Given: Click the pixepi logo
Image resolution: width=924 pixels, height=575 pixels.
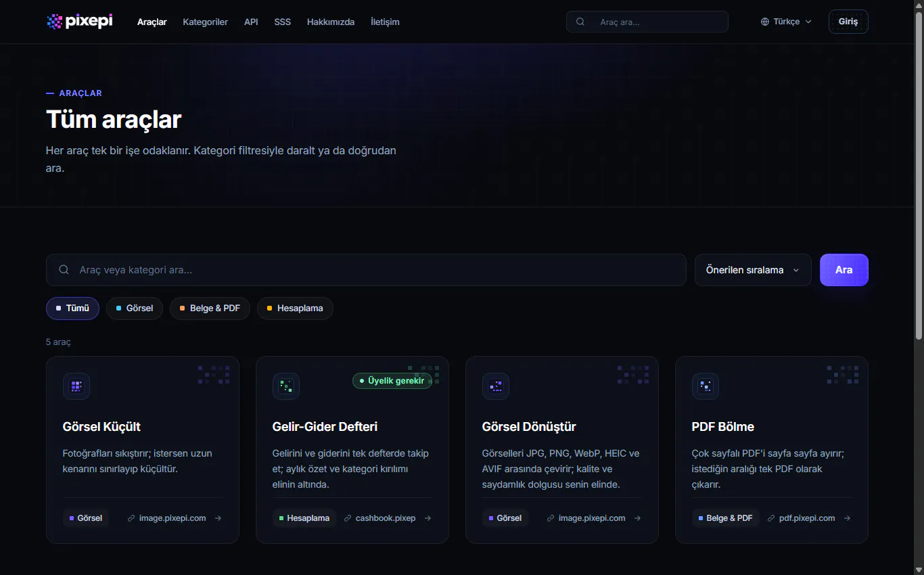Looking at the screenshot, I should coord(80,22).
